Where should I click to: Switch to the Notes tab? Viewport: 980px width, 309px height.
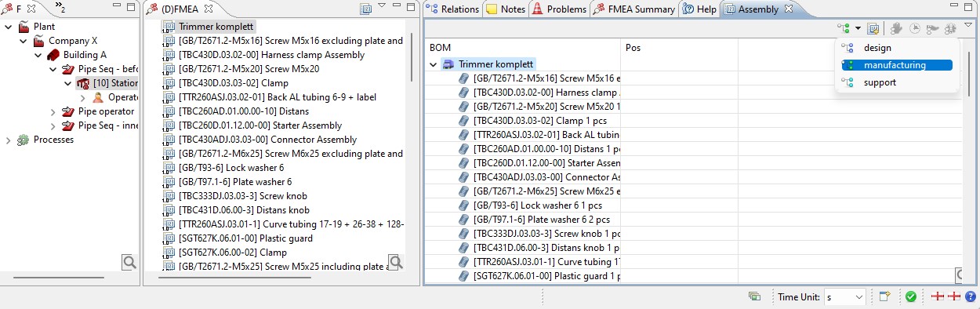[x=506, y=9]
